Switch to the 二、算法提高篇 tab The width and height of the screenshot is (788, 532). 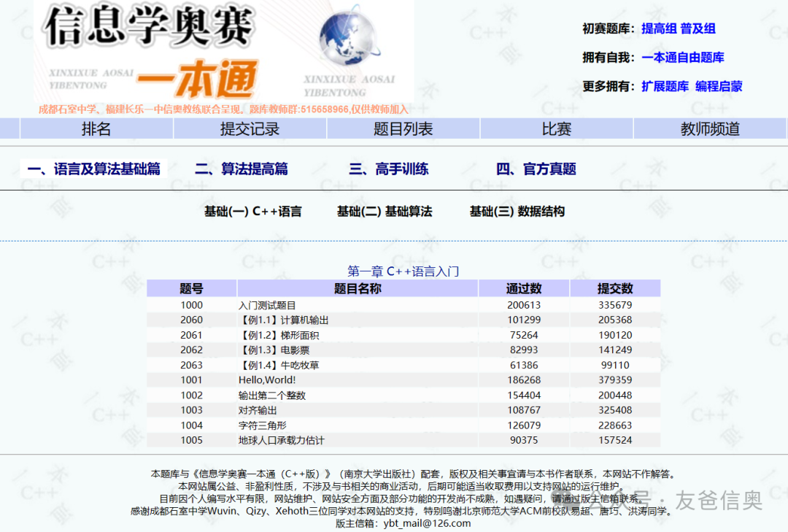(x=242, y=169)
